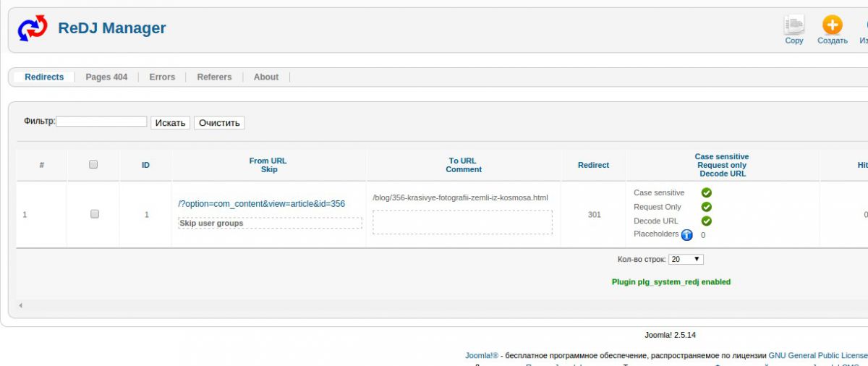This screenshot has height=366, width=868.
Task: Open the /?option=com_content redirect link
Action: 262,204
